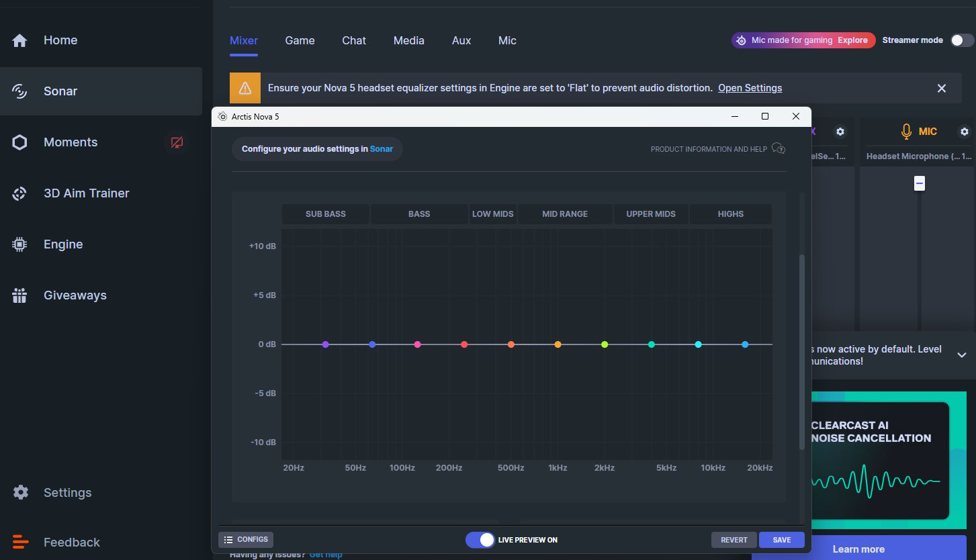This screenshot has height=560, width=976.
Task: Click the orange MIC microphone icon
Action: tap(907, 132)
